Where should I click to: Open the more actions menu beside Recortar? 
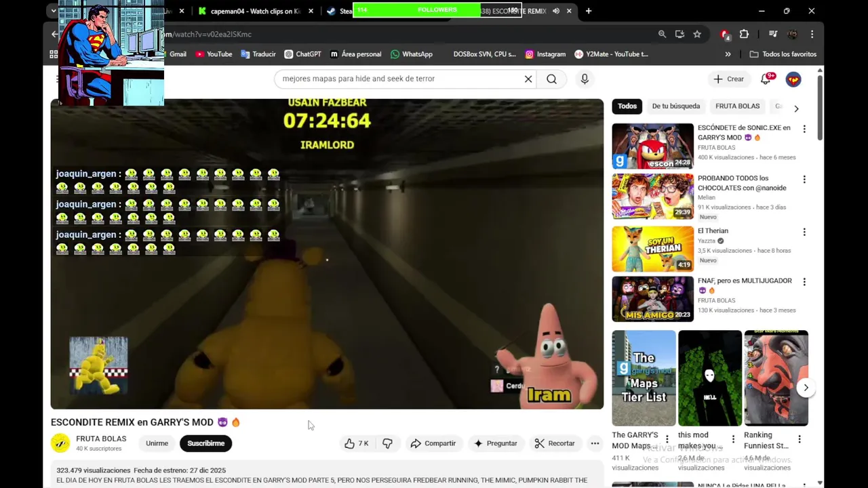595,443
